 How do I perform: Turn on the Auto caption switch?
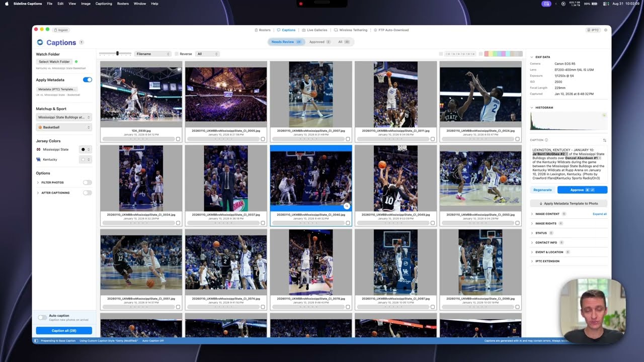[42, 318]
